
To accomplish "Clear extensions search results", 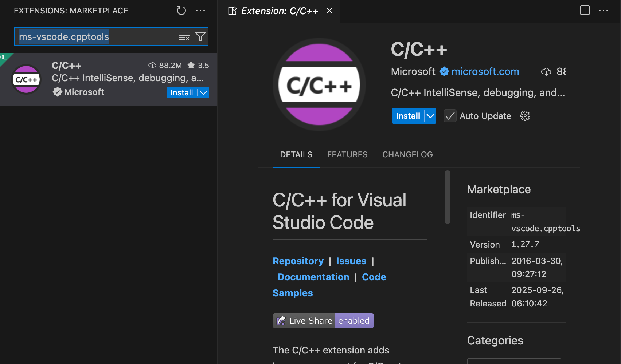I will pyautogui.click(x=184, y=36).
